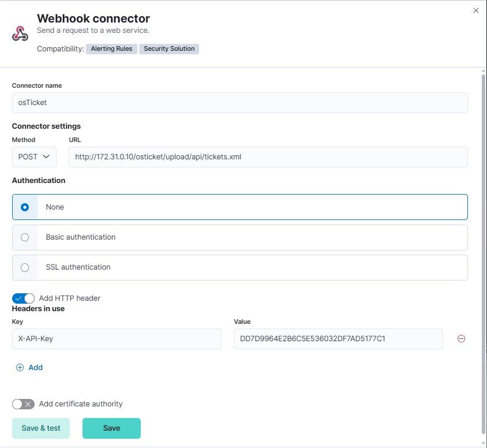Click the plus icon beside Add

pyautogui.click(x=20, y=368)
